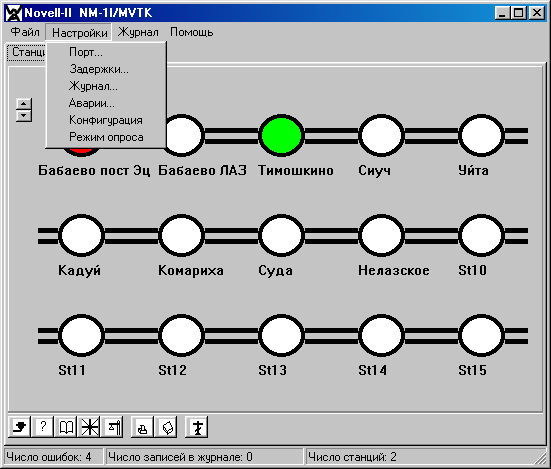Select the green Тимошкино station circle
This screenshot has width=551, height=469.
[281, 135]
